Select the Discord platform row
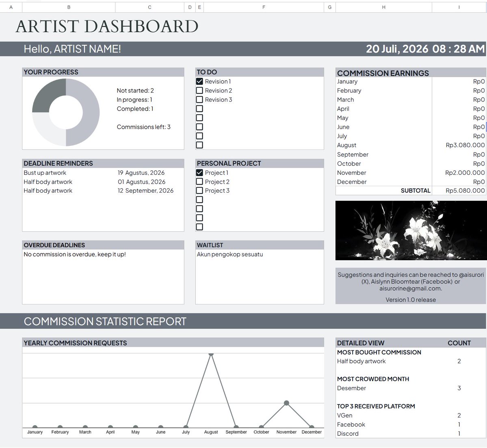Screen dimensions: 487x448 tap(411, 433)
